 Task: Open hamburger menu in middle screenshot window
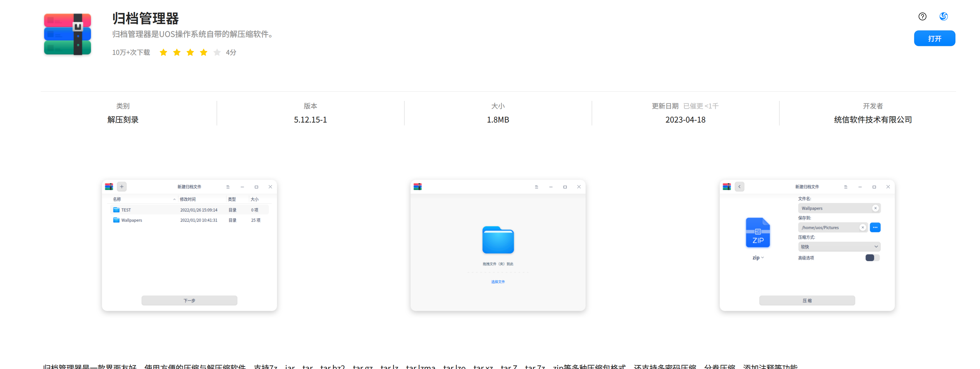(536, 187)
